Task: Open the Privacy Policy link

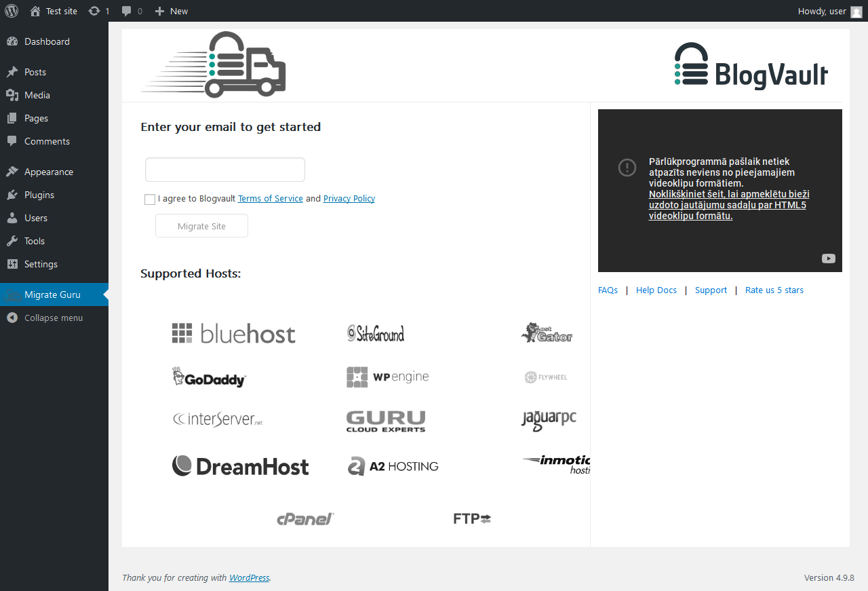Action: pos(349,199)
